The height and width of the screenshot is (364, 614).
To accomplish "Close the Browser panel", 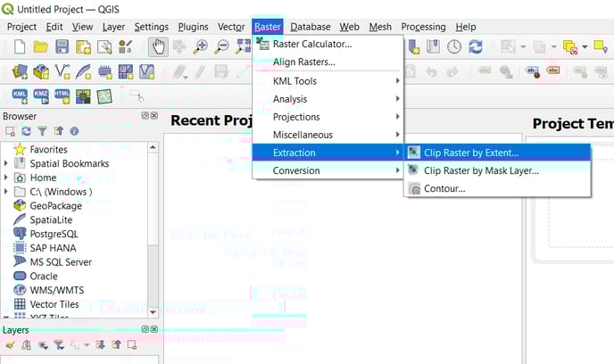I will click(x=154, y=115).
